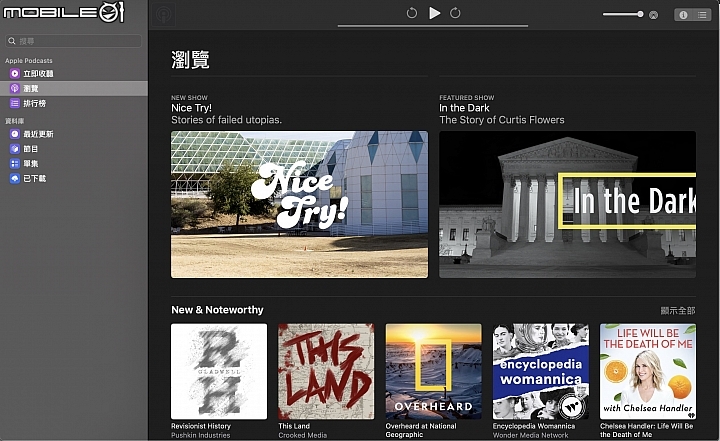
Task: Open the Up Next list icon
Action: [x=702, y=15]
